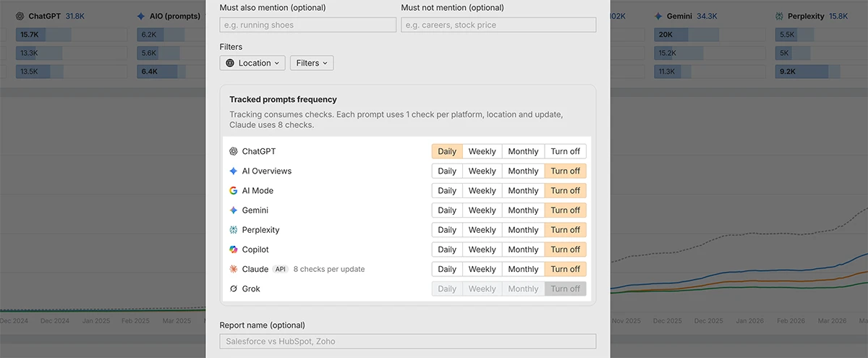Set Claude tracking to Weekly
The image size is (868, 358).
tap(482, 269)
